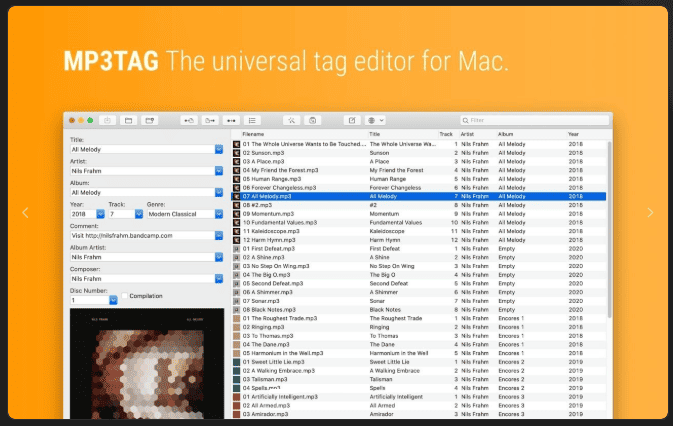
Task: Go to next slide with right arrow
Action: [x=650, y=212]
